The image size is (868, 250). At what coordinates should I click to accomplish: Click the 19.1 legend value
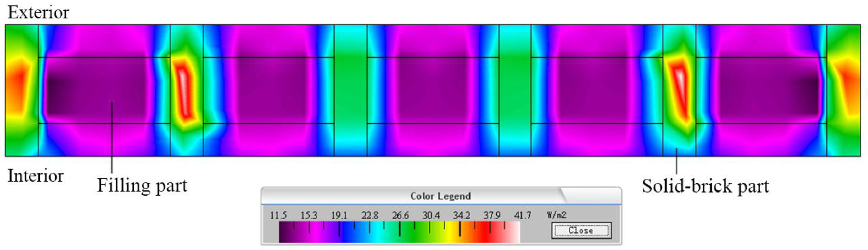(339, 215)
